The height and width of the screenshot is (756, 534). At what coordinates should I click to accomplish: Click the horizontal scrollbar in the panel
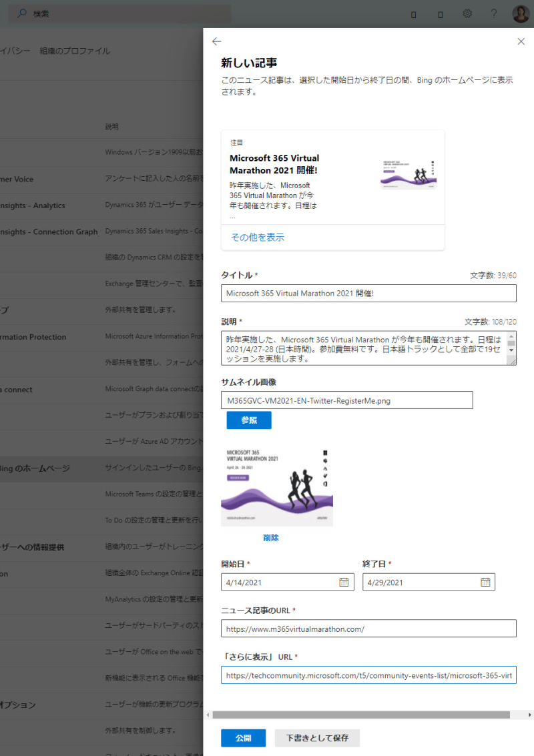coord(361,715)
